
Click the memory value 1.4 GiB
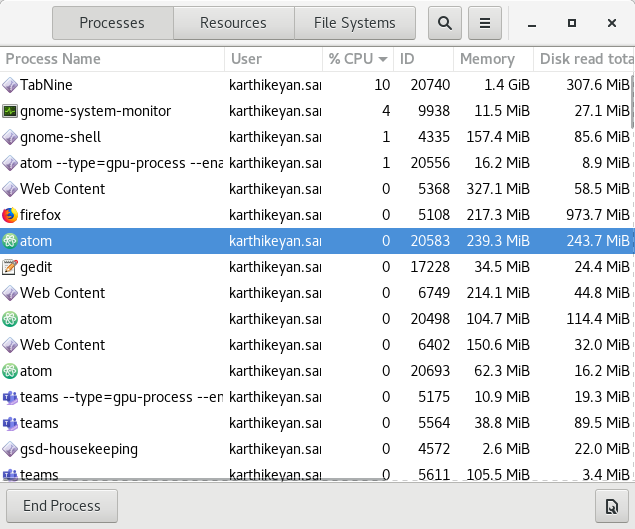pos(507,85)
